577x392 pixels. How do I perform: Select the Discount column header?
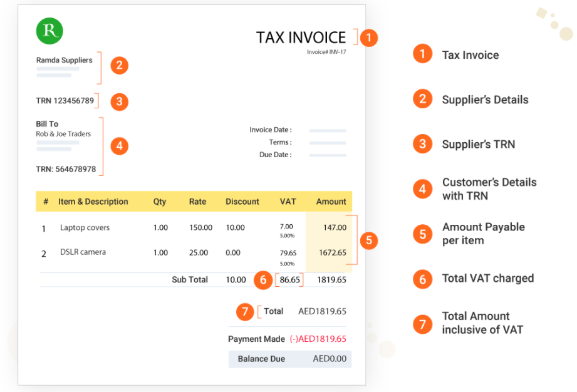tap(242, 202)
